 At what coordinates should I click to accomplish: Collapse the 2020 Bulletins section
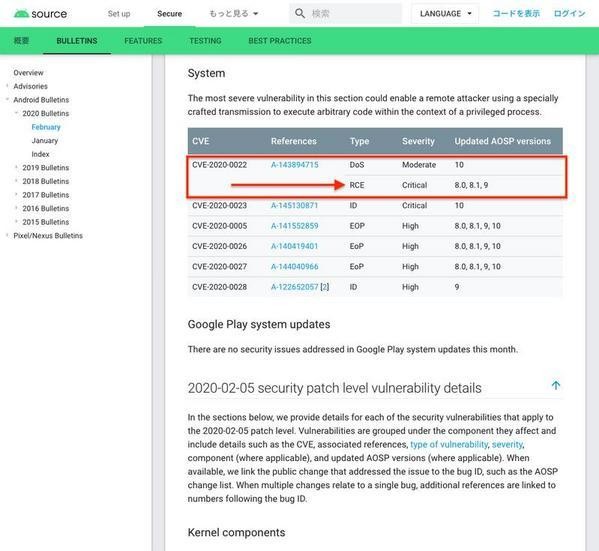click(x=16, y=113)
